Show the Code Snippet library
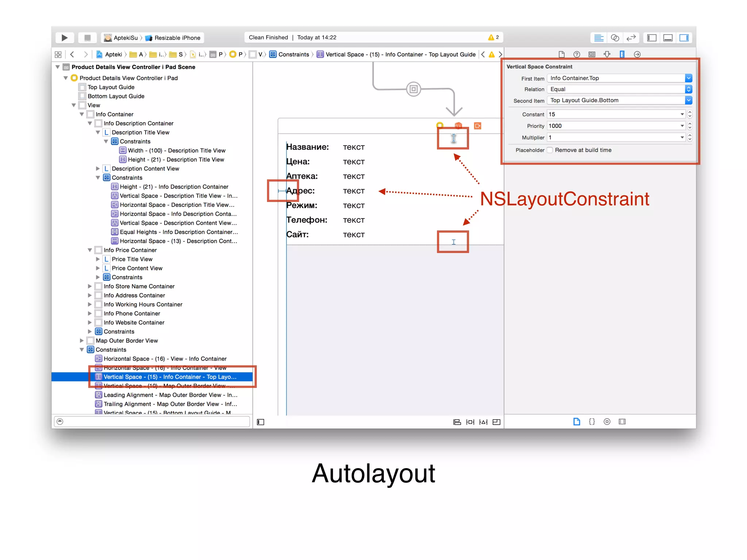 [x=592, y=422]
